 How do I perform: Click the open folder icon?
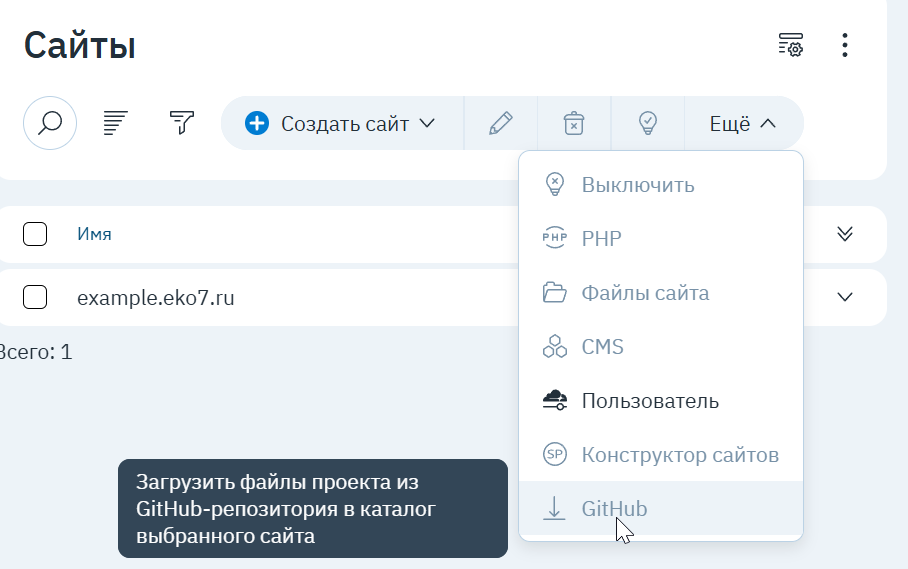click(555, 292)
